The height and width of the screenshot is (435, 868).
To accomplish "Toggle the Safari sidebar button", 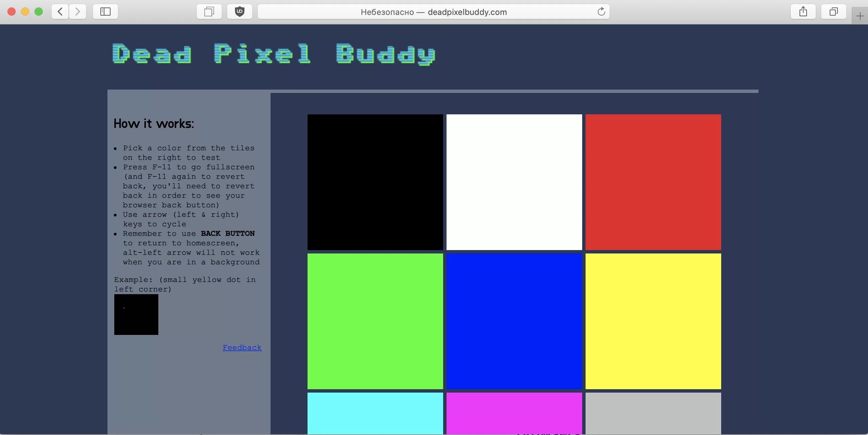I will (x=105, y=12).
